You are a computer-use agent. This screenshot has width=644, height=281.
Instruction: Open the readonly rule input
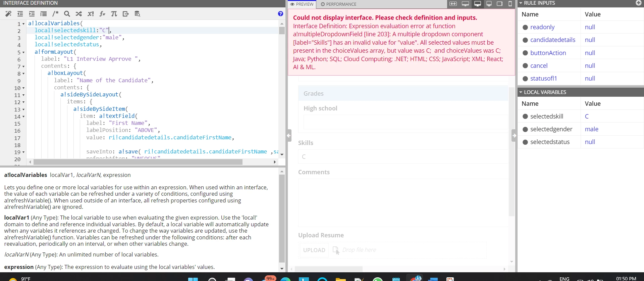point(542,27)
